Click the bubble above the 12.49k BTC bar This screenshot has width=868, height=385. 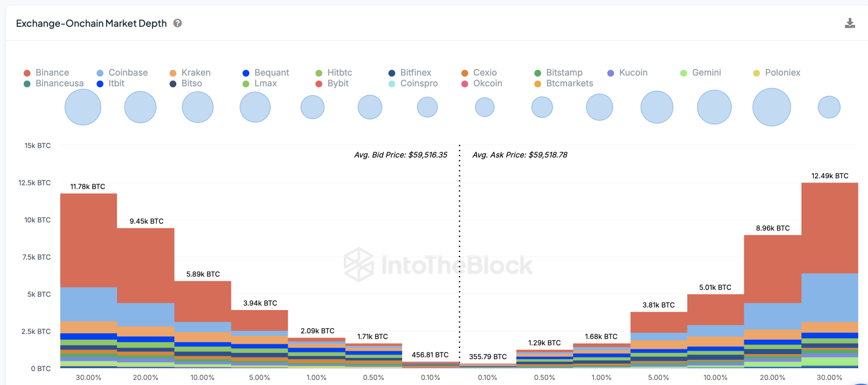pyautogui.click(x=829, y=107)
